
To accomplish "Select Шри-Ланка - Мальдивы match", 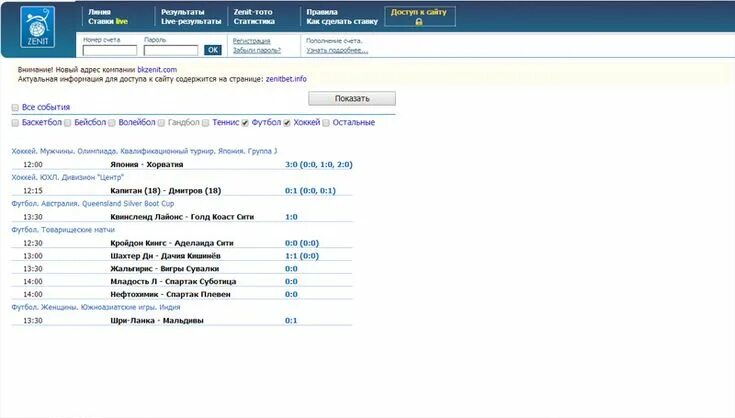I will 157,321.
